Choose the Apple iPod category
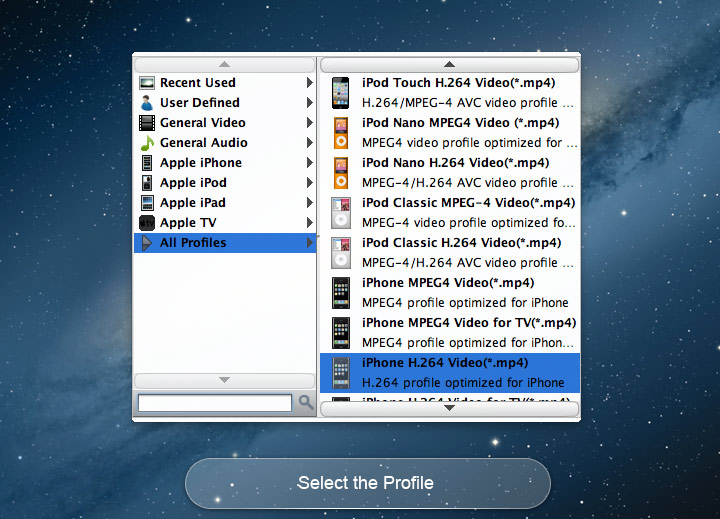The height and width of the screenshot is (519, 720). (225, 183)
